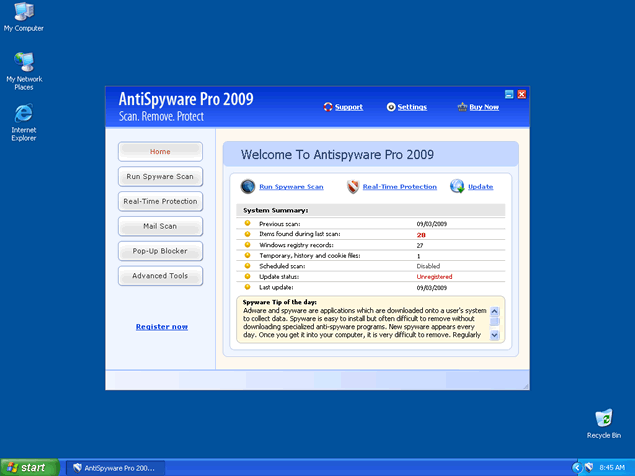Click the Settings gear icon

click(x=391, y=107)
